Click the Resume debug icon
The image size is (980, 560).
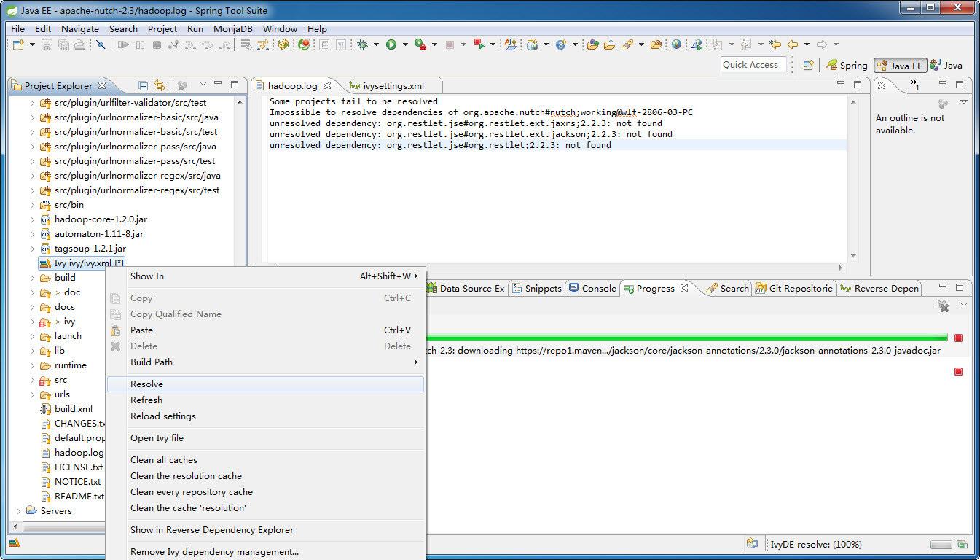[x=123, y=44]
